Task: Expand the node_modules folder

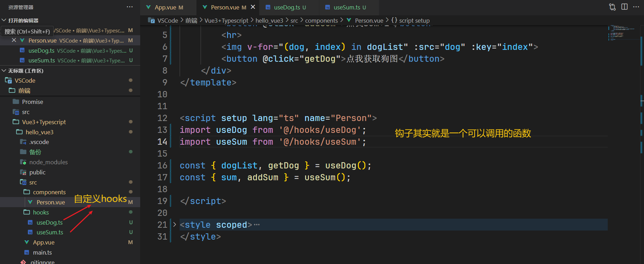Action: pos(48,162)
